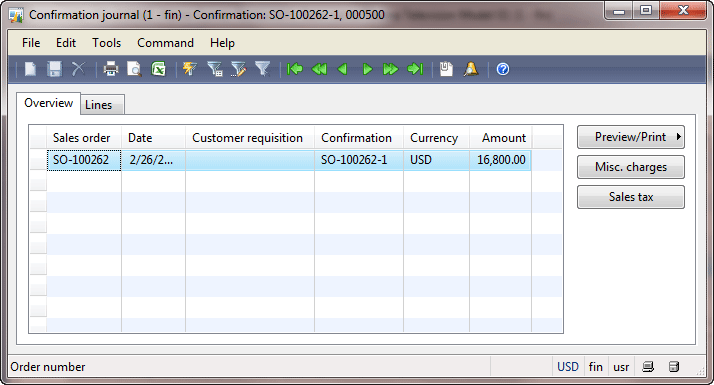
Task: Click the Sales tax button
Action: click(631, 197)
